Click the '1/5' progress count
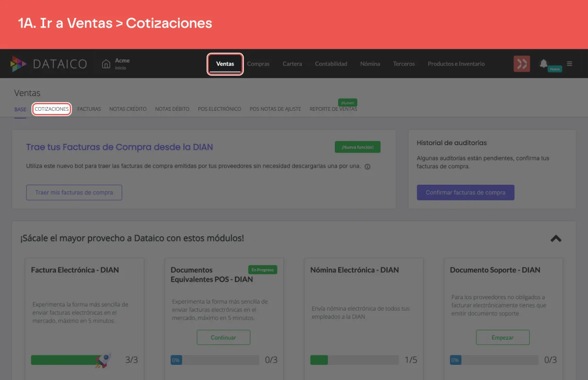The image size is (588, 380). click(x=411, y=360)
